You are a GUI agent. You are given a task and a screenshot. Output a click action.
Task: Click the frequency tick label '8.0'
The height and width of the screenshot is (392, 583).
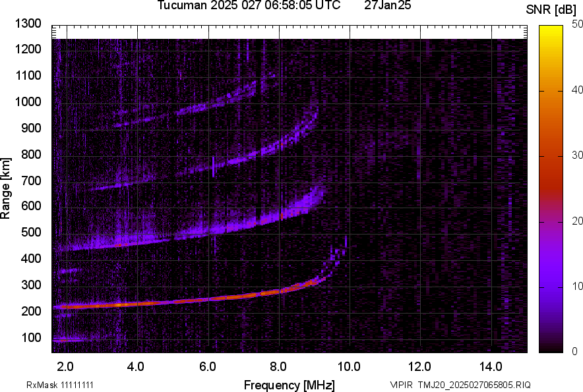[278, 367]
